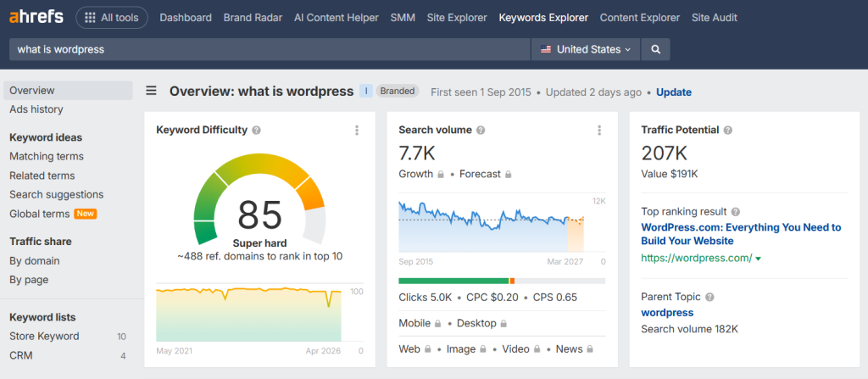The height and width of the screenshot is (379, 868).
Task: Click the Top ranking result help icon
Action: [736, 212]
